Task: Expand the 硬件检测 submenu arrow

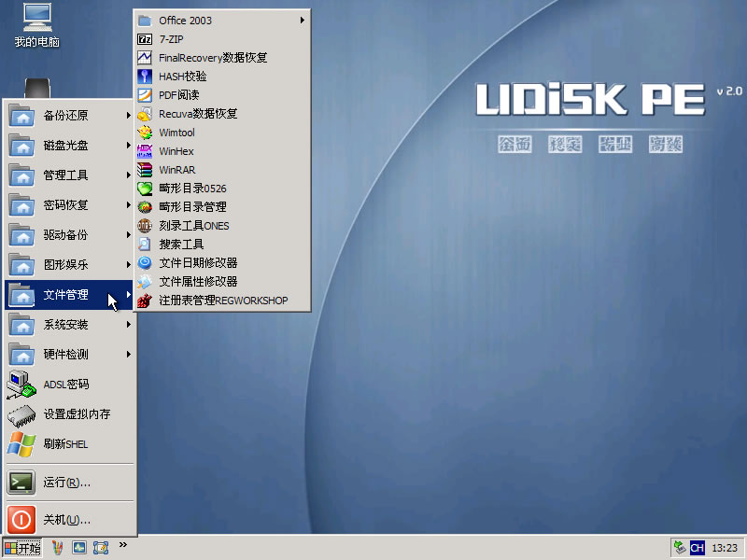Action: (128, 355)
